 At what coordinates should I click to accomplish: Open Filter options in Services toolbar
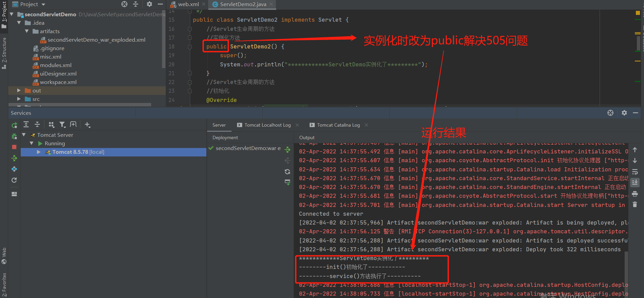(x=62, y=125)
